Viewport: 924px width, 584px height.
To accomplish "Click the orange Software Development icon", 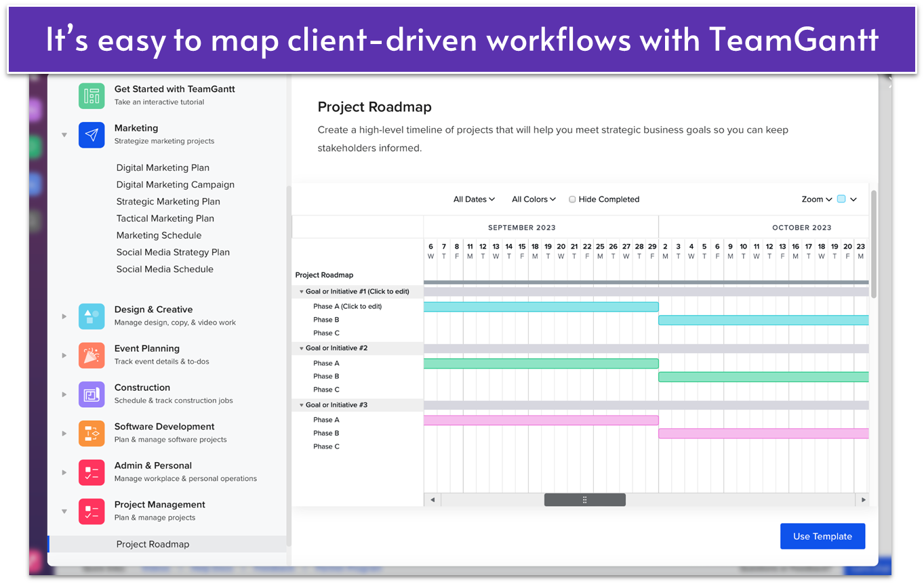I will (x=92, y=434).
